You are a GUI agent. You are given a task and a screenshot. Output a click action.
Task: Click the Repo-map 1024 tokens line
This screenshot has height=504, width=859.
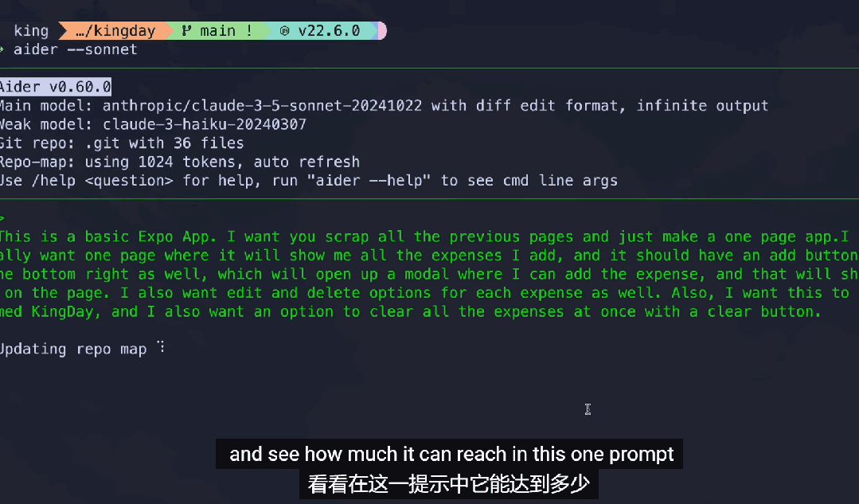[x=179, y=162]
